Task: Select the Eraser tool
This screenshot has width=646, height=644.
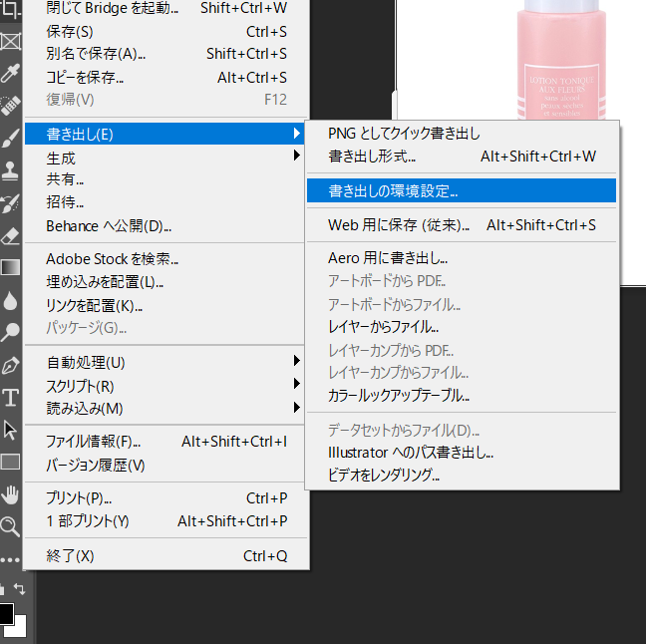Action: coord(10,235)
